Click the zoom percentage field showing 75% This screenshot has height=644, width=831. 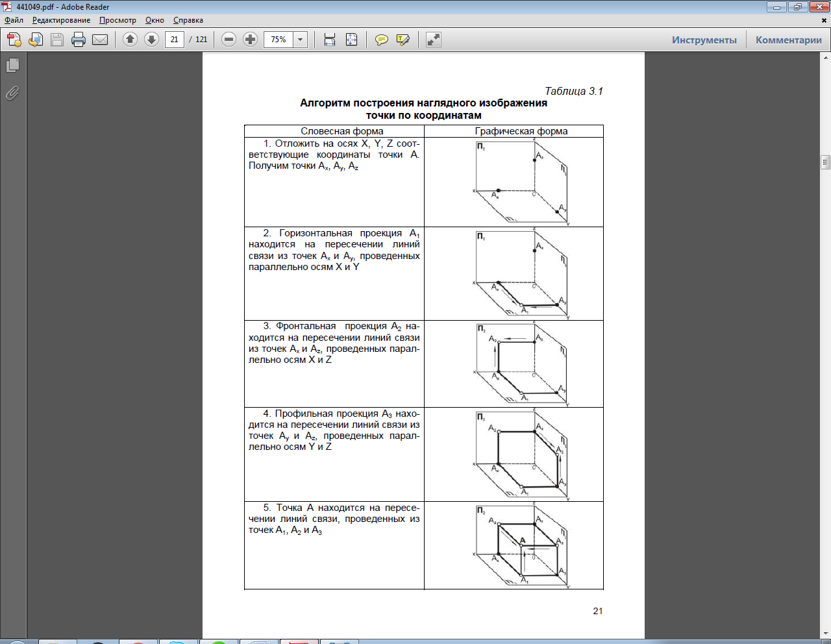(x=279, y=40)
